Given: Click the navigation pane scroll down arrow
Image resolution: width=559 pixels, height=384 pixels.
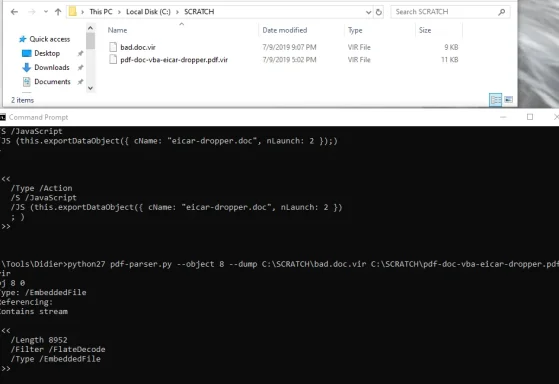Looking at the screenshot, I should click(91, 88).
